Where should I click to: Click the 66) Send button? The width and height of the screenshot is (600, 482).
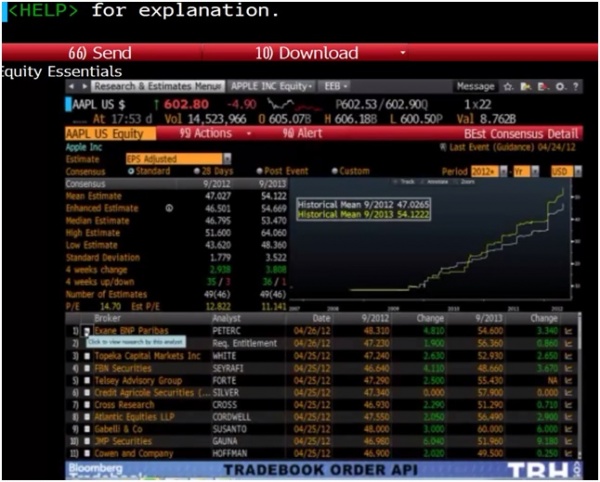(100, 53)
